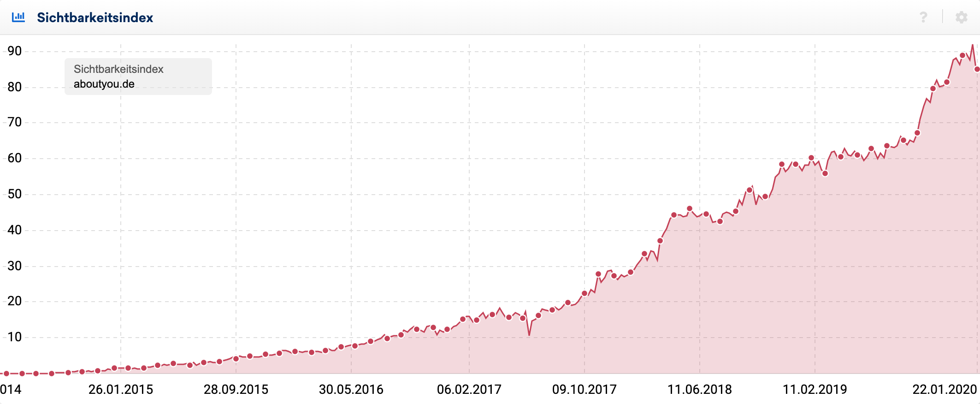
Task: Open the settings gear icon
Action: (961, 18)
